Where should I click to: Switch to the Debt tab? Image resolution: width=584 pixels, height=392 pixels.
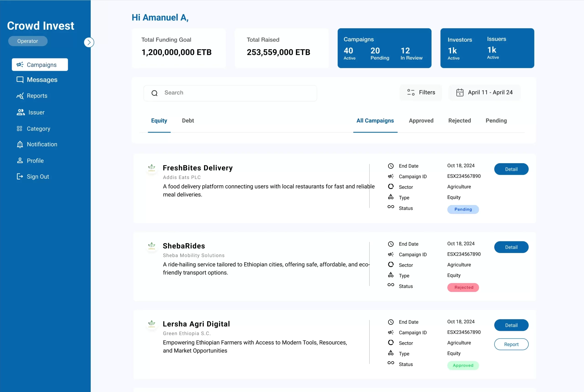(188, 121)
